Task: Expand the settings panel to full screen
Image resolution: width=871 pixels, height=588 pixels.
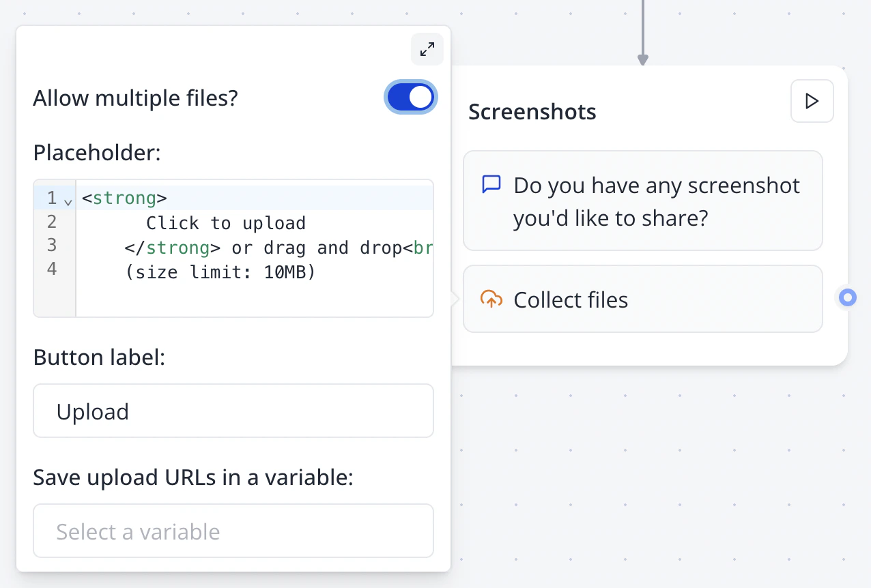Action: point(427,49)
